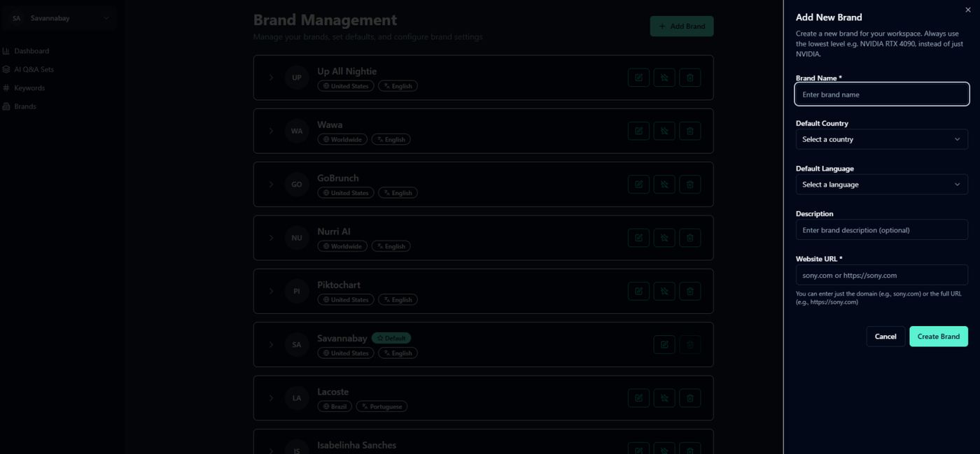Edit the Lacoste brand
The height and width of the screenshot is (454, 980).
pyautogui.click(x=638, y=398)
